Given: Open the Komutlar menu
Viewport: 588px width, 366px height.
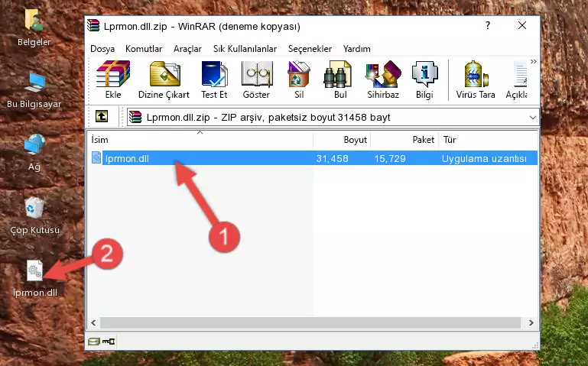Looking at the screenshot, I should tap(144, 49).
